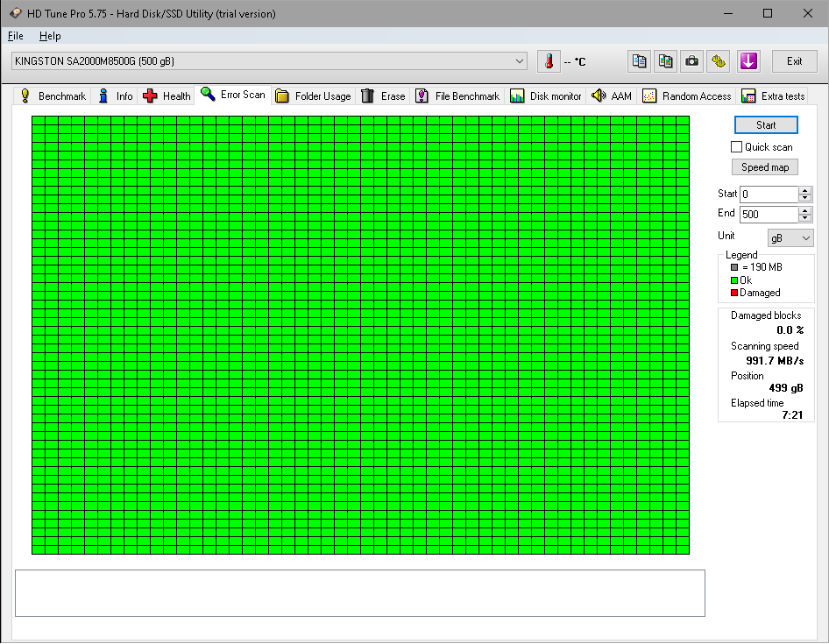829x644 pixels.
Task: Click the End position input field
Action: coord(769,214)
